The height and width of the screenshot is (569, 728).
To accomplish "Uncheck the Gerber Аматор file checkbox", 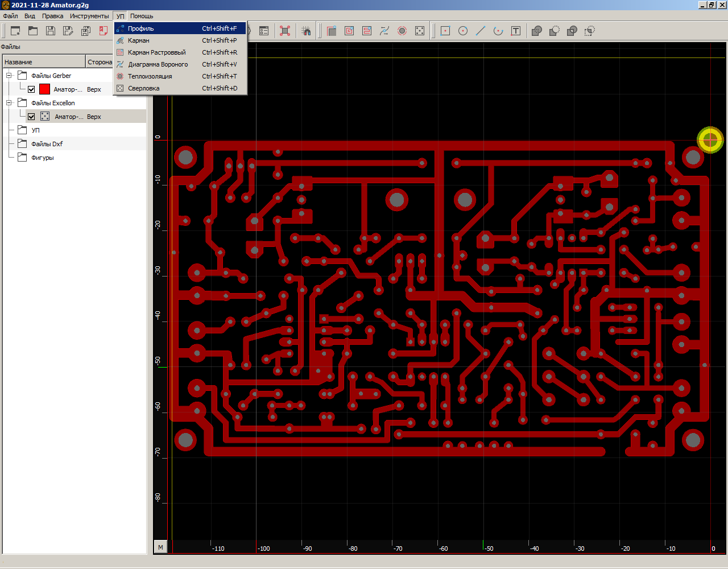I will pos(31,89).
